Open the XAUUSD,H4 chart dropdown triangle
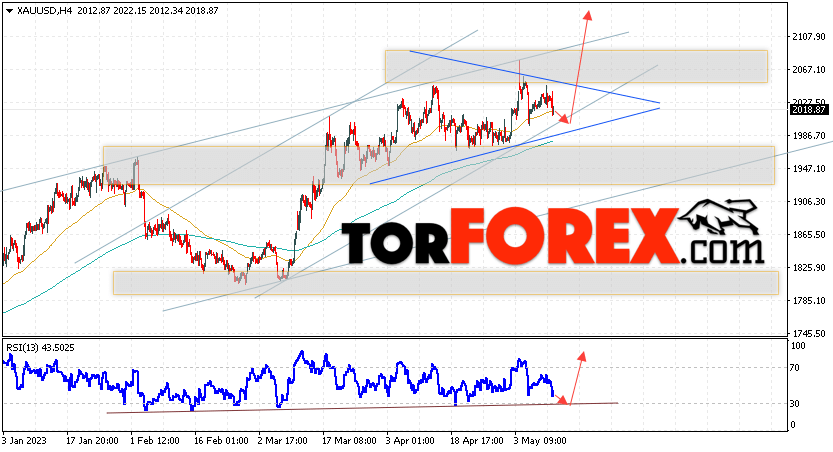The image size is (833, 452). coord(9,11)
